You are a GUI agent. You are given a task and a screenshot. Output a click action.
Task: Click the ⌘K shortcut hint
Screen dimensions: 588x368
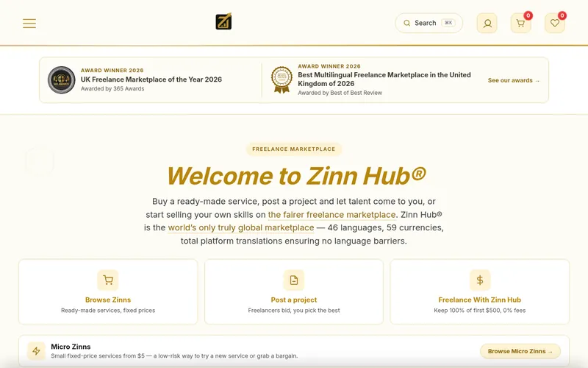click(x=448, y=23)
